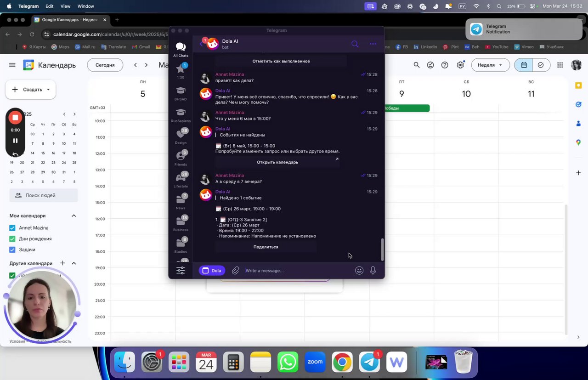Open the Studios chat folder
The image size is (588, 380).
[x=181, y=245]
